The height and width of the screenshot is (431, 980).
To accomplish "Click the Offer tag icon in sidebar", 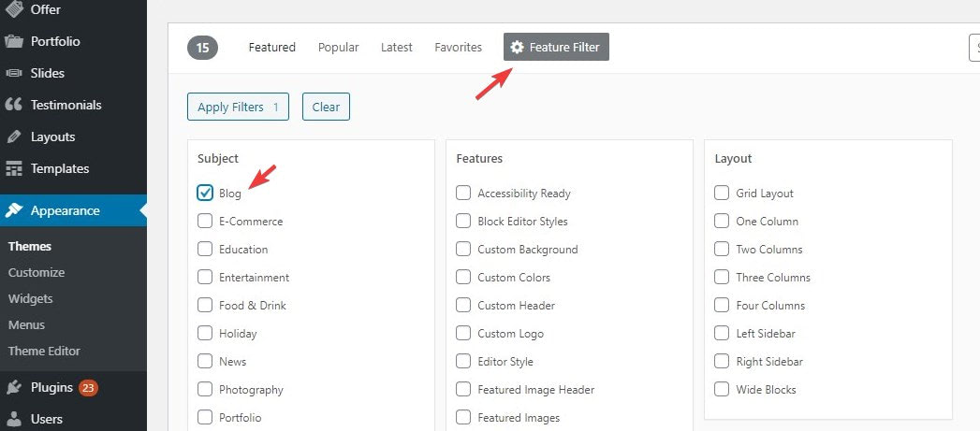I will (14, 8).
